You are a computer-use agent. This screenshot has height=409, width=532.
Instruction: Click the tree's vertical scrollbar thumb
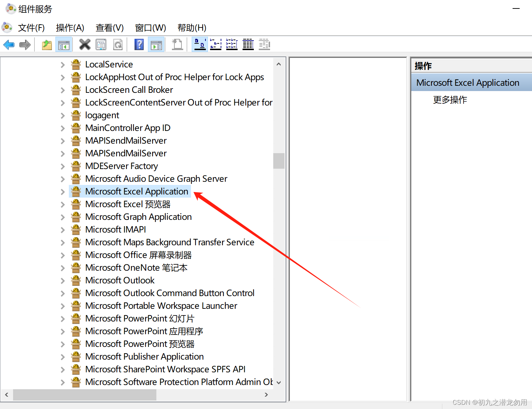pyautogui.click(x=279, y=161)
